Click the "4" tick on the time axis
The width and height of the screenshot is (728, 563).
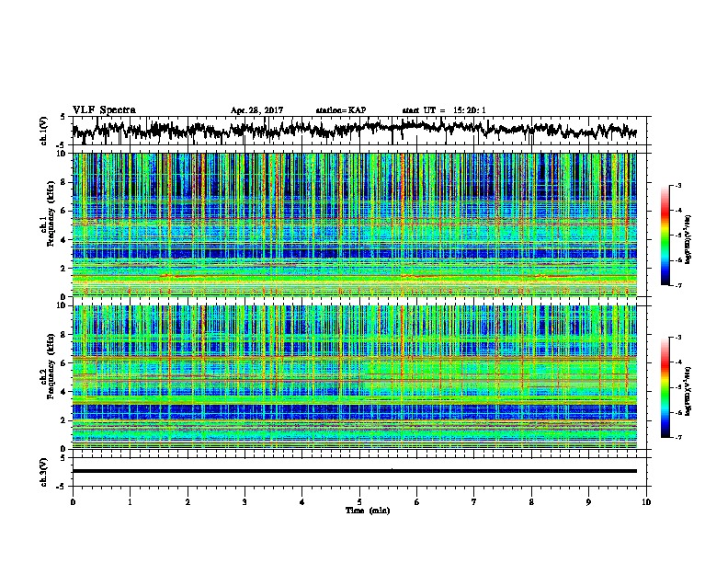(302, 502)
